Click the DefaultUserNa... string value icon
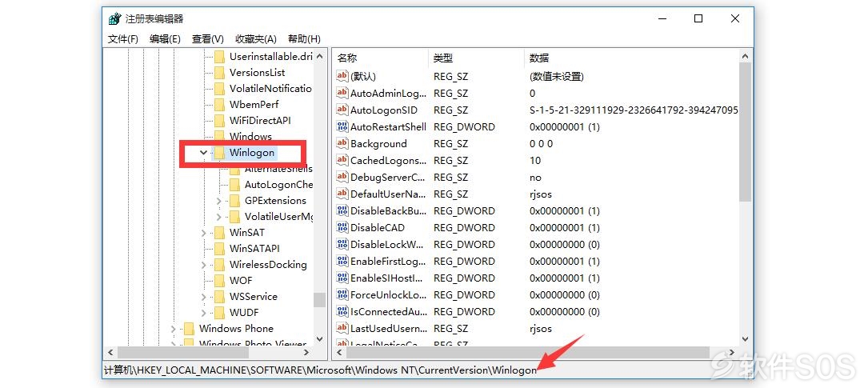The height and width of the screenshot is (388, 868). click(342, 194)
